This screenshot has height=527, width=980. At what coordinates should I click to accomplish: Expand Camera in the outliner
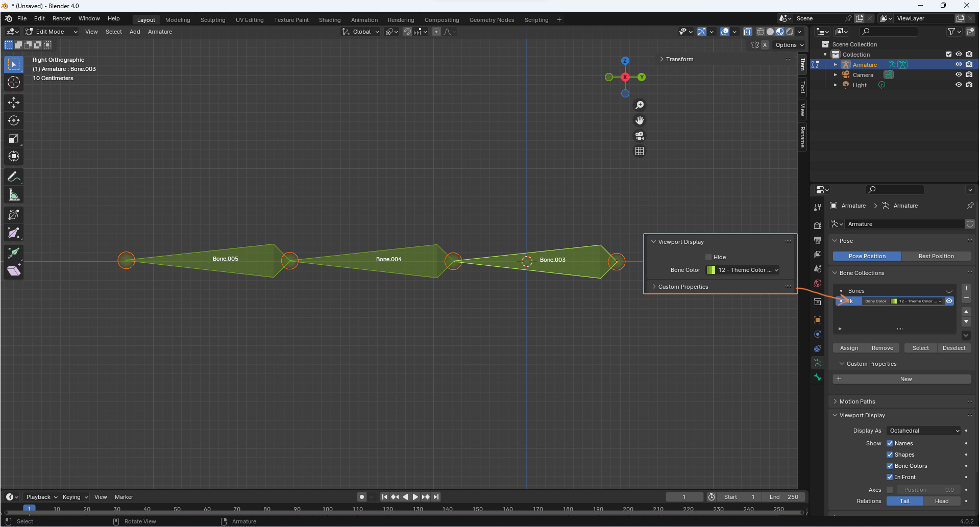point(836,74)
